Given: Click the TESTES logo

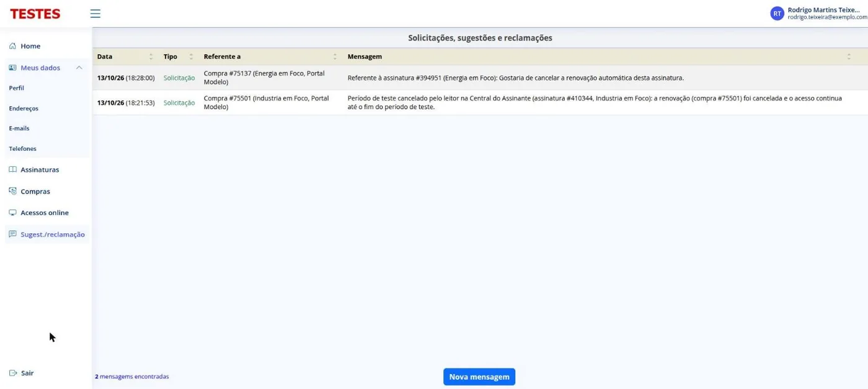Looking at the screenshot, I should [x=35, y=14].
